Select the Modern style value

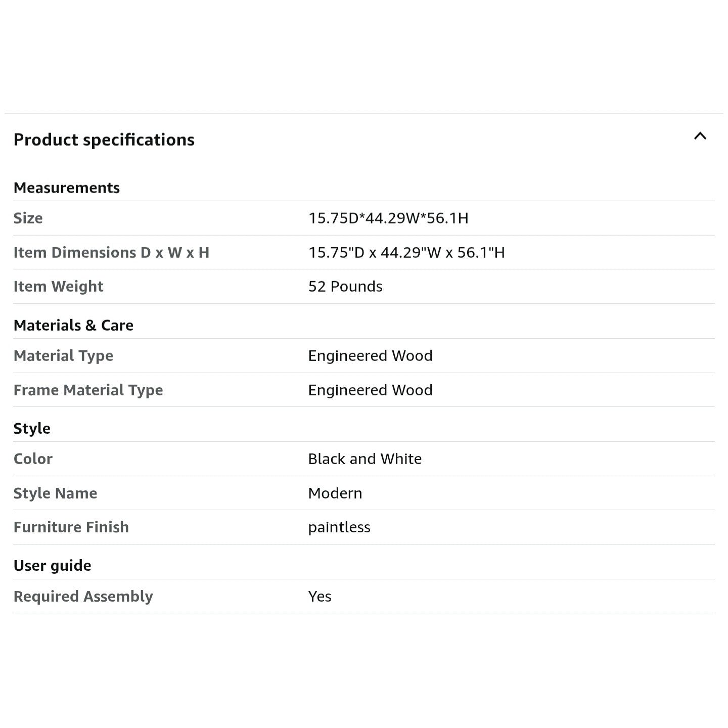(335, 493)
